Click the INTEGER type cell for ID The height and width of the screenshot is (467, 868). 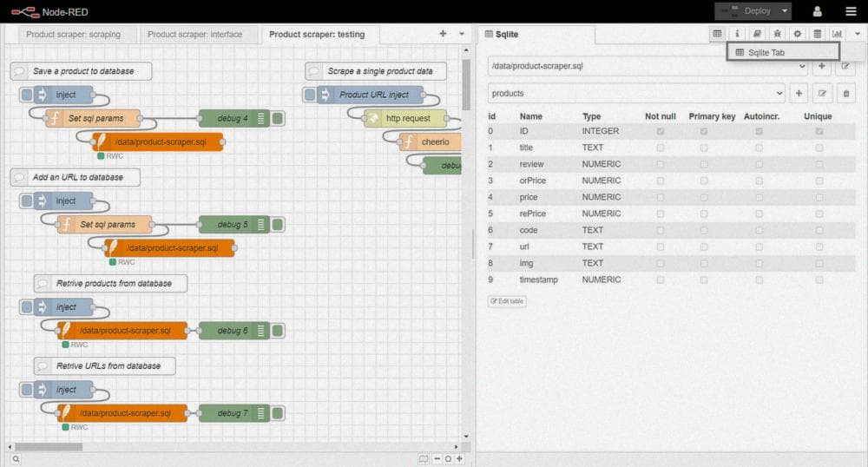click(x=601, y=131)
